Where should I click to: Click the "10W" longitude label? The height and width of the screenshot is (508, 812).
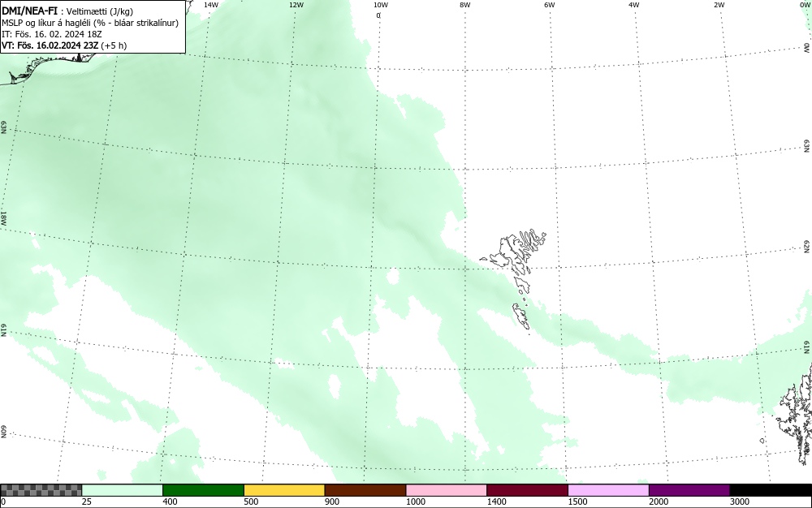[x=381, y=5]
